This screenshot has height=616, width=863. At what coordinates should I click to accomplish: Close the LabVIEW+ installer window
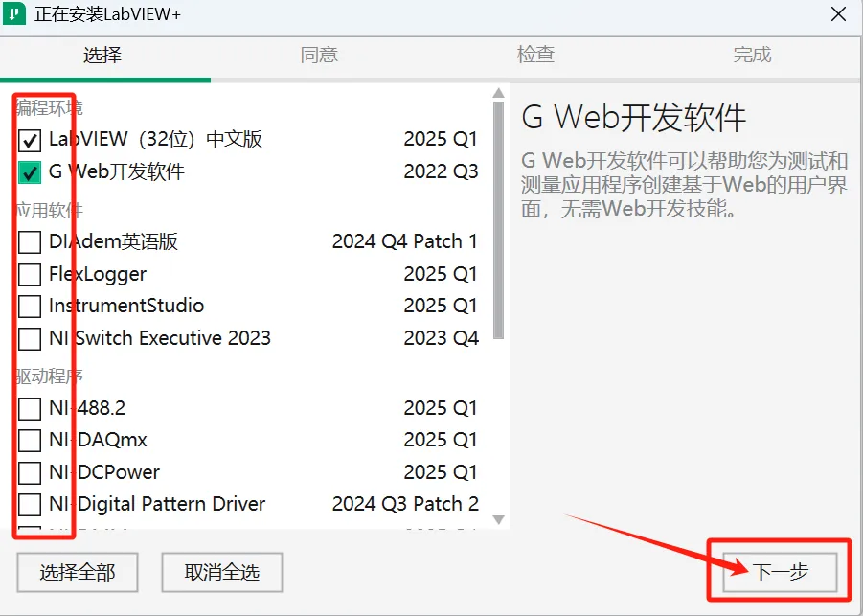tap(838, 13)
